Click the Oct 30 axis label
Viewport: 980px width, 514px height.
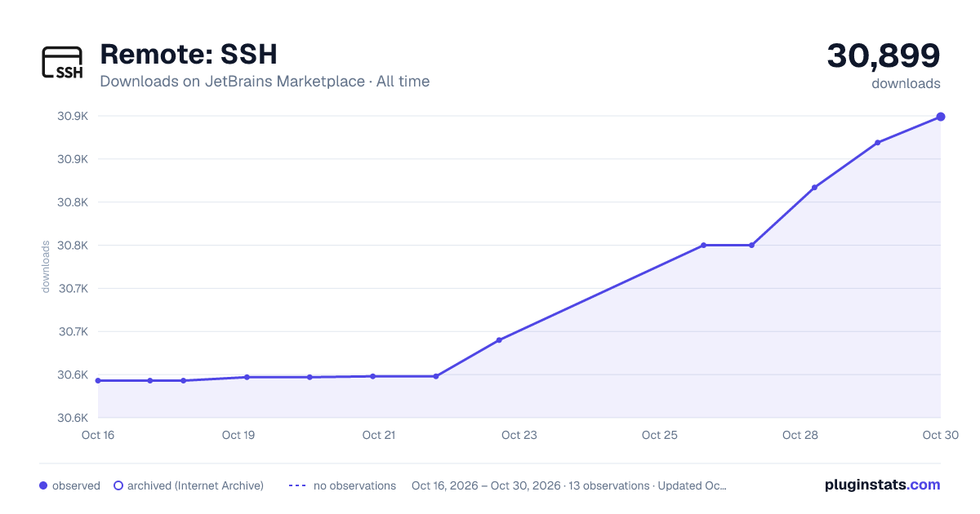tap(940, 435)
